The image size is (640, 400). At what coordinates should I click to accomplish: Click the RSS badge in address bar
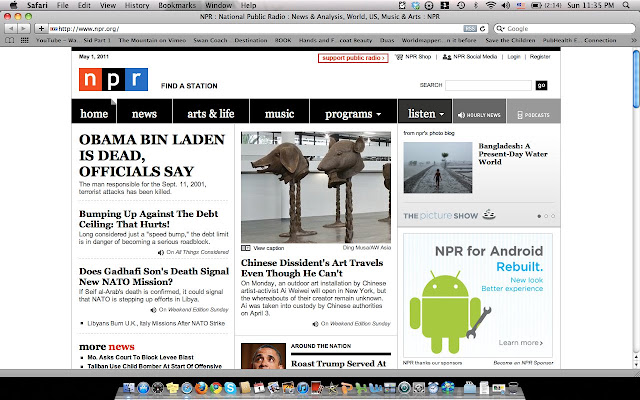(470, 29)
